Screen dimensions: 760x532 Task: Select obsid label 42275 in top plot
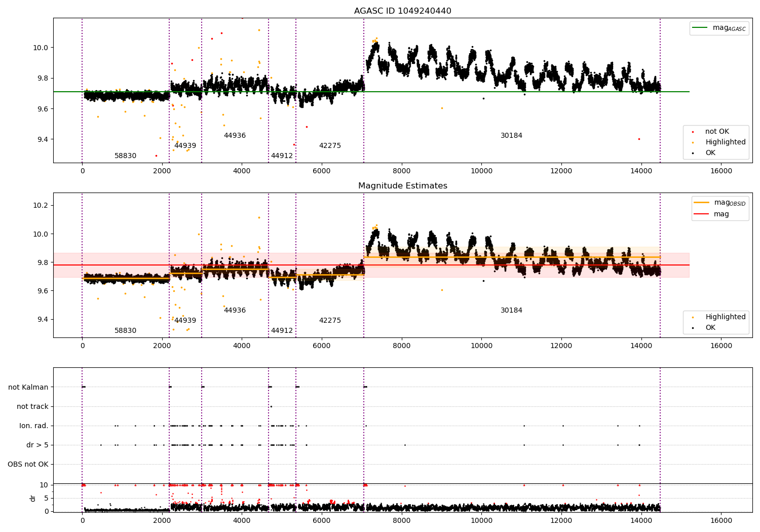tap(330, 146)
